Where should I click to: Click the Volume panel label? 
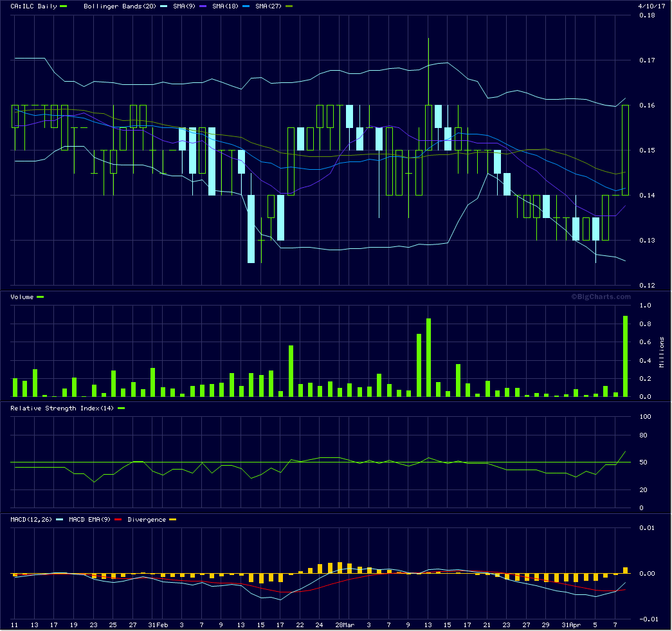[22, 297]
